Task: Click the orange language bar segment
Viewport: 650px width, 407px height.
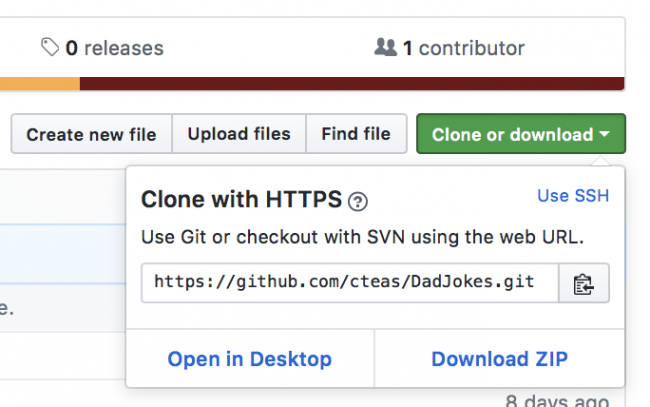Action: (x=40, y=83)
